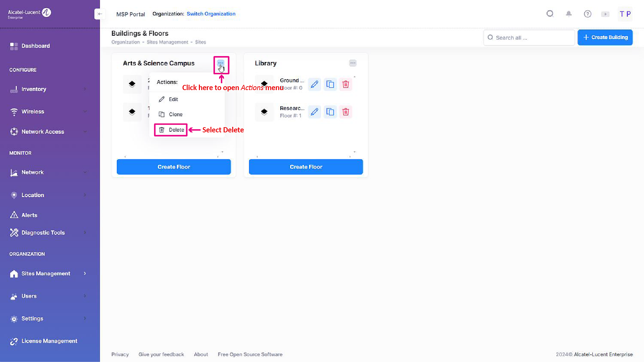
Task: Expand Sites Management in sidebar
Action: (48, 274)
